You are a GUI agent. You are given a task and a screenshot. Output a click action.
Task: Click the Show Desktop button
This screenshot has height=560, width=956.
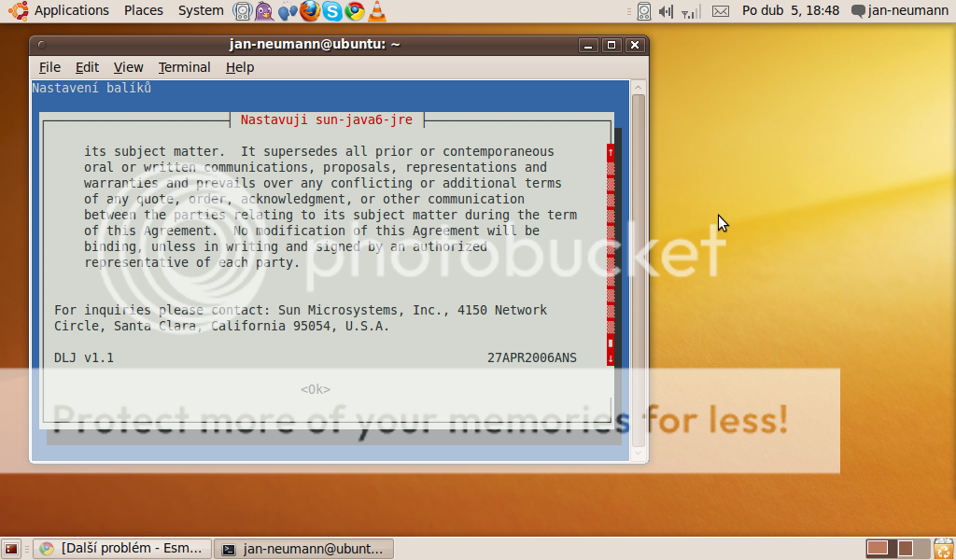[x=11, y=549]
